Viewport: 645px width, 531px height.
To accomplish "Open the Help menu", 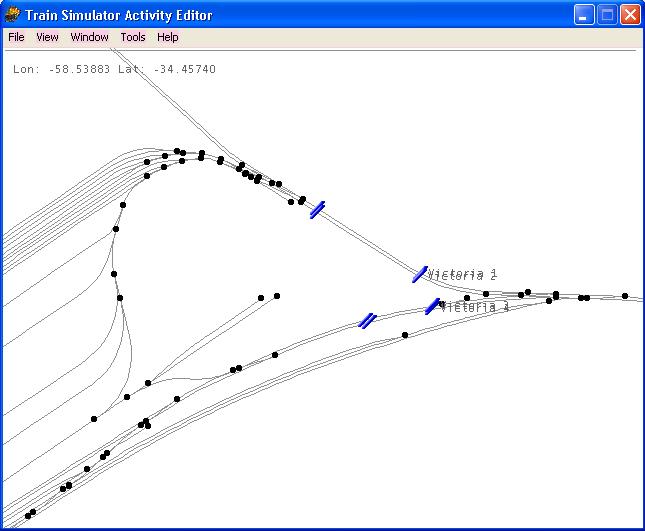I will tap(168, 37).
